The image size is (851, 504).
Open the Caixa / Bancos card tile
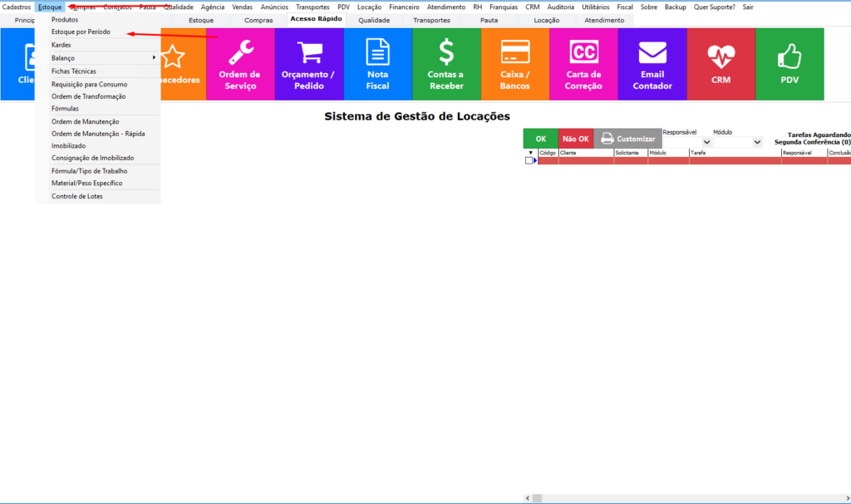(515, 64)
